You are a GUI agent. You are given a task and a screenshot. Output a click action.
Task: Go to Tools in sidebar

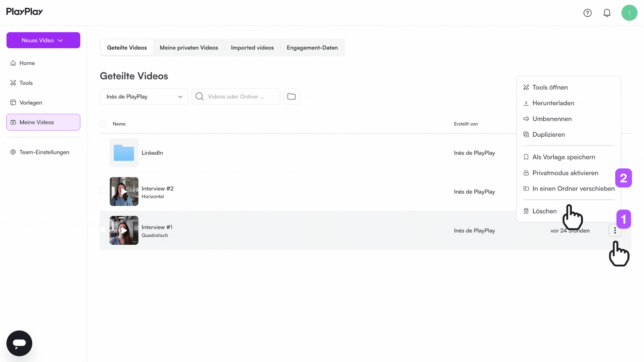[43, 83]
